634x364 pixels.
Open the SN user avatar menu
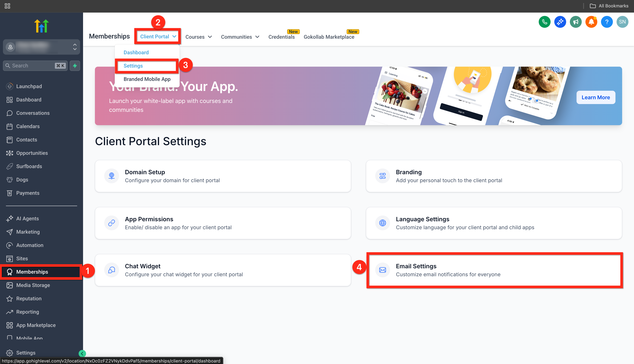622,22
